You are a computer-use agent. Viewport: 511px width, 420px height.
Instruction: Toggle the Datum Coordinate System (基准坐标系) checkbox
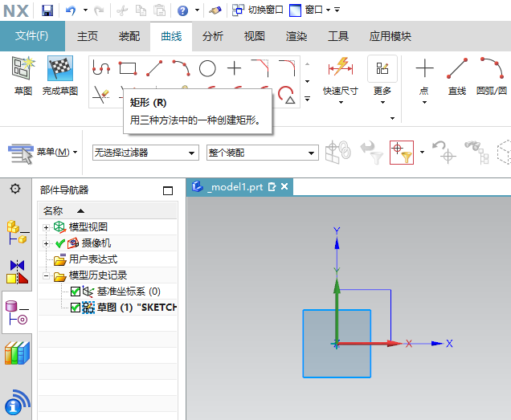tap(76, 292)
